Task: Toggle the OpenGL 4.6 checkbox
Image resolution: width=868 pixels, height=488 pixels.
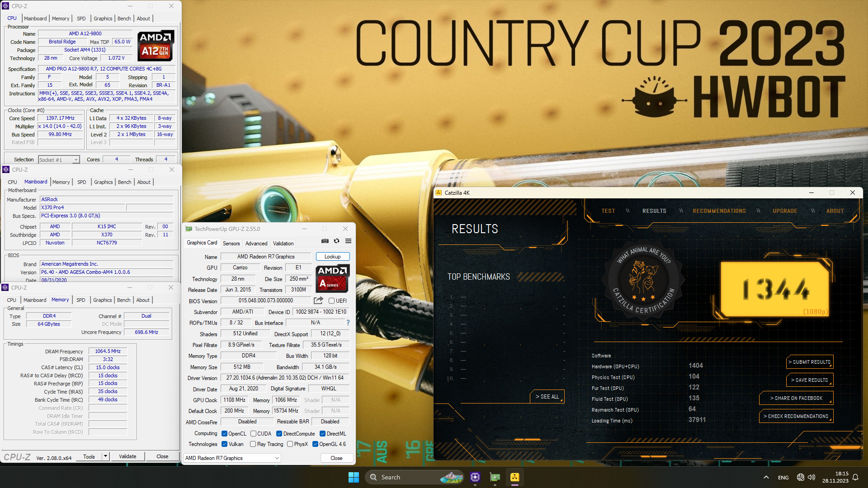Action: click(315, 444)
